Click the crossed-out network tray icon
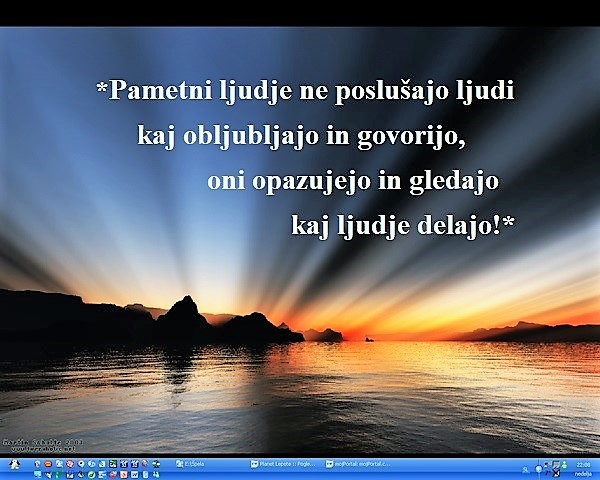600x480 pixels. pyautogui.click(x=557, y=473)
